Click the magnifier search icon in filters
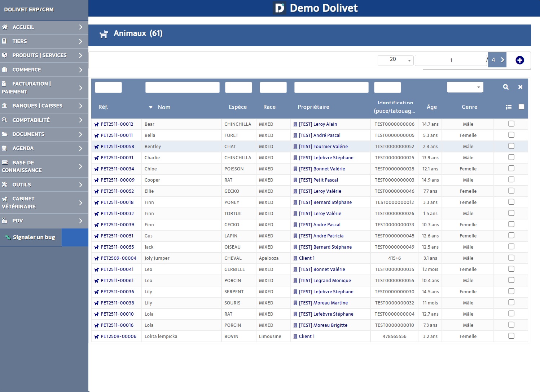Screen dimensions: 540x392 (x=506, y=87)
